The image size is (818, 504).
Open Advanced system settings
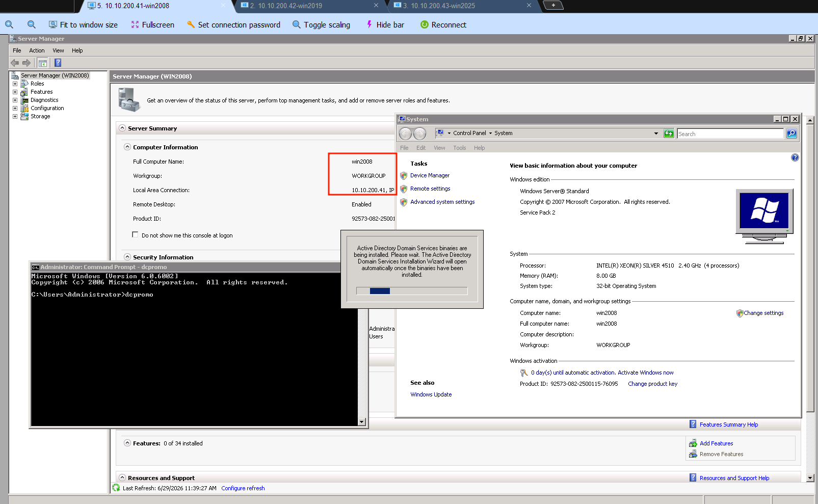tap(442, 202)
